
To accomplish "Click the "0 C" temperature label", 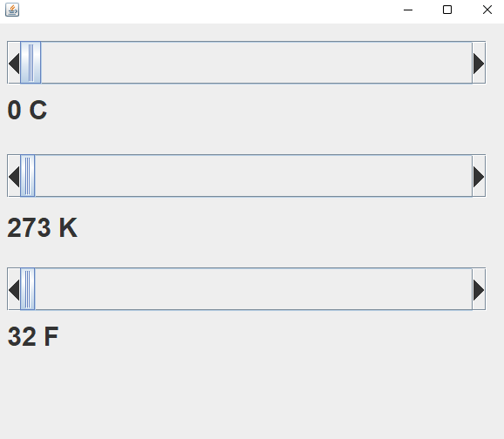I will click(x=27, y=110).
